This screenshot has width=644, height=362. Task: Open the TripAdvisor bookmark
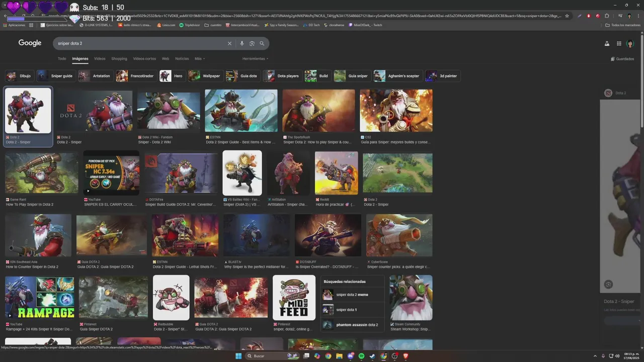point(189,25)
